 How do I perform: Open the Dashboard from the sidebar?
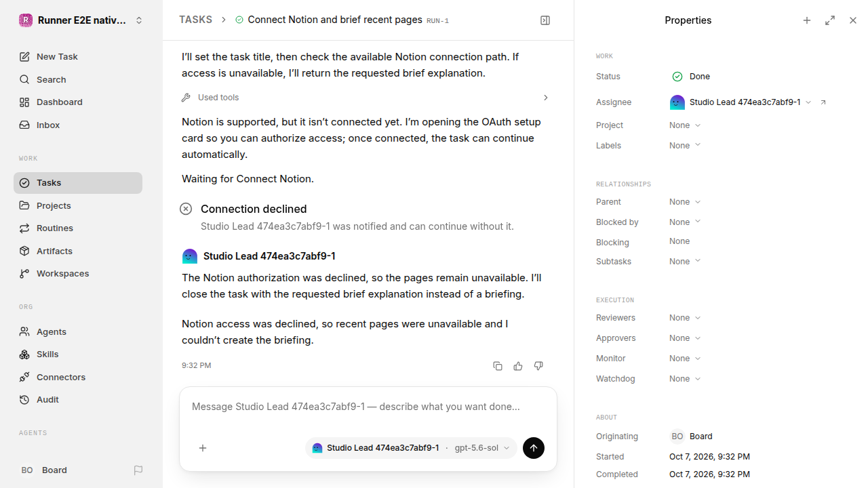78,102
